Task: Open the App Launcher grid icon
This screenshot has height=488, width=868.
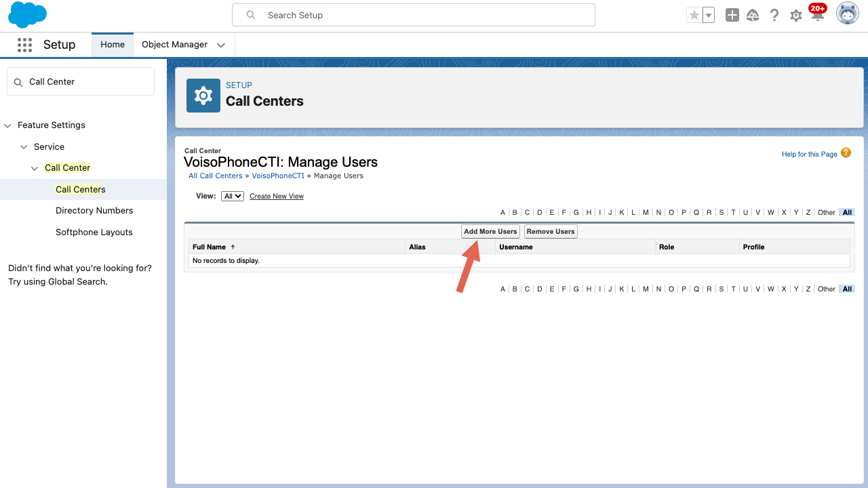Action: coord(24,45)
